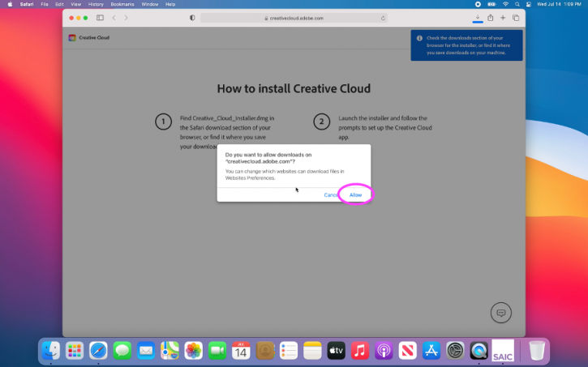Image resolution: width=588 pixels, height=367 pixels.
Task: Open the Bookmarks menu
Action: click(x=122, y=4)
